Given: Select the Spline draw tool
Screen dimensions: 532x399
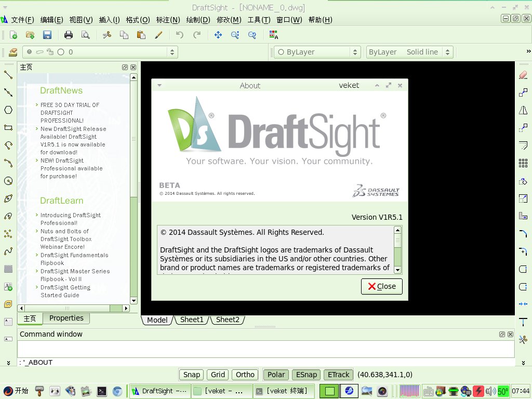Looking at the screenshot, I should coord(8,251).
